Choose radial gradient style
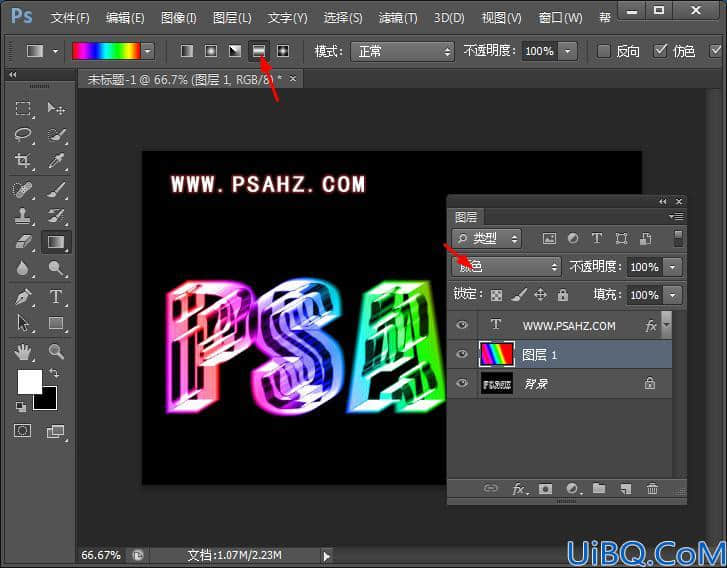Viewport: 727px width, 568px height. click(211, 51)
